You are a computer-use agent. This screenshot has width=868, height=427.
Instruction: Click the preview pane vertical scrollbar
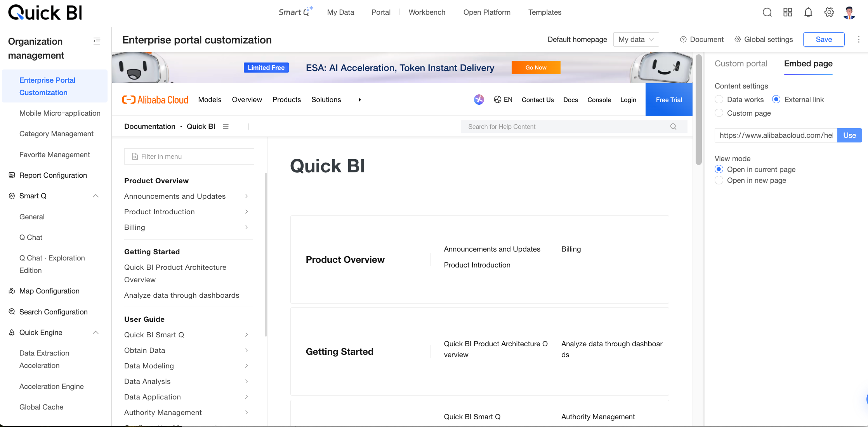(698, 110)
